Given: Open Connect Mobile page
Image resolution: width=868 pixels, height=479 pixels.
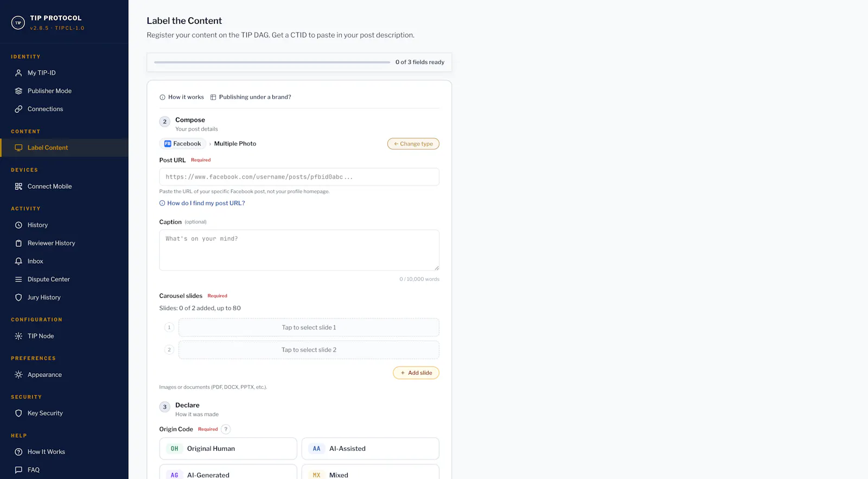Looking at the screenshot, I should pos(64,187).
